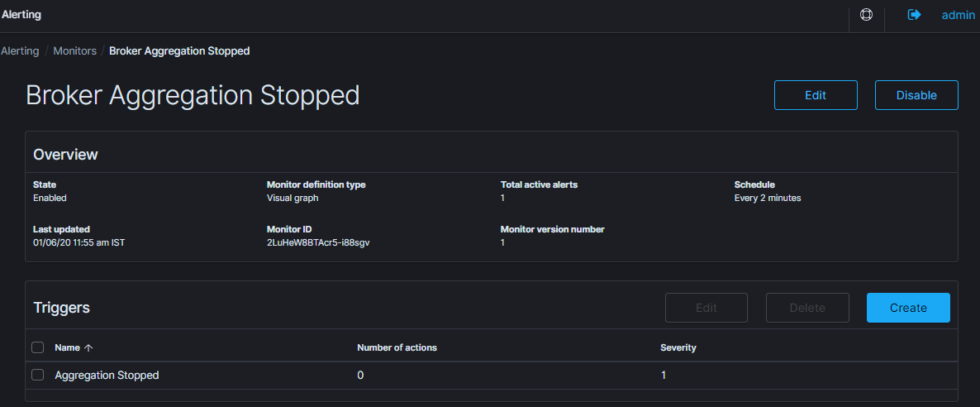Screen dimensions: 980x407
Task: Select all triggers with header checkbox
Action: (37, 347)
